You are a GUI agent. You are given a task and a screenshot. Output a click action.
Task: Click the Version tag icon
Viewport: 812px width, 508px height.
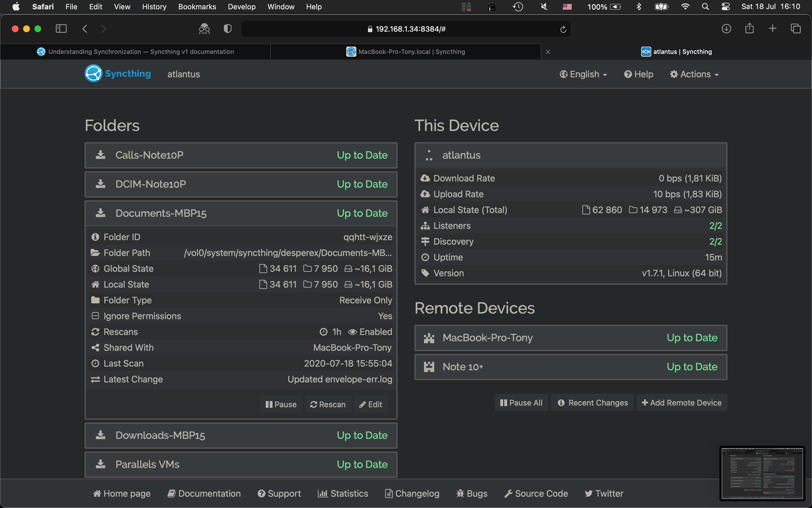[425, 273]
